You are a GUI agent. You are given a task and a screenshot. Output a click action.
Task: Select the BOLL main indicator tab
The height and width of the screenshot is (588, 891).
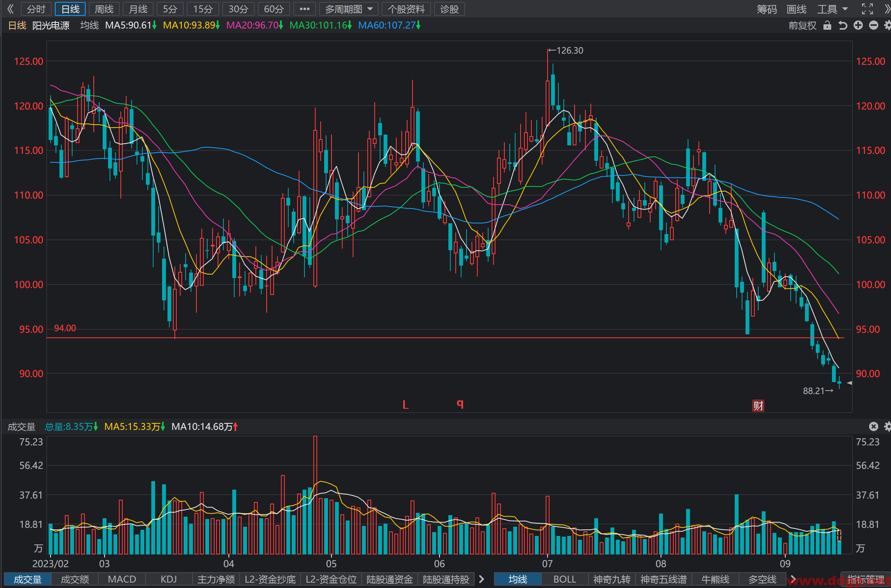[x=565, y=580]
